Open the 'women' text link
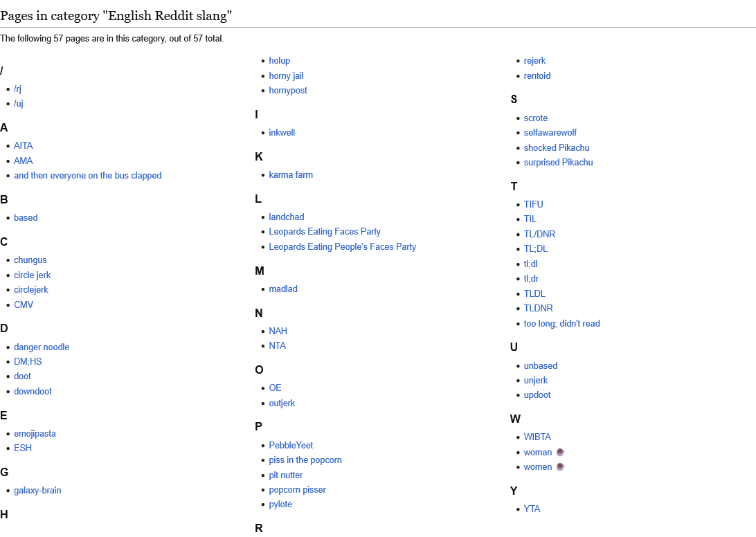This screenshot has width=756, height=537. point(538,466)
